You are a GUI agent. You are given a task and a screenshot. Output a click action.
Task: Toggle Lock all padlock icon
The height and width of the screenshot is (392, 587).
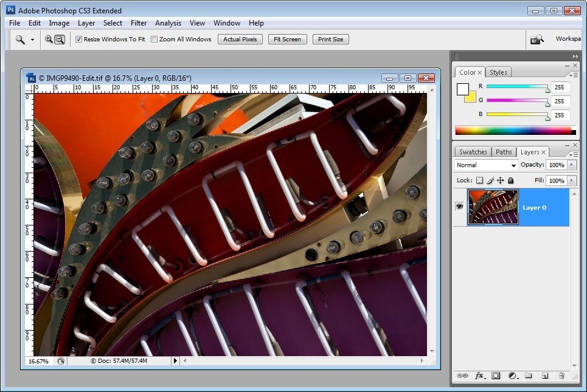(510, 181)
